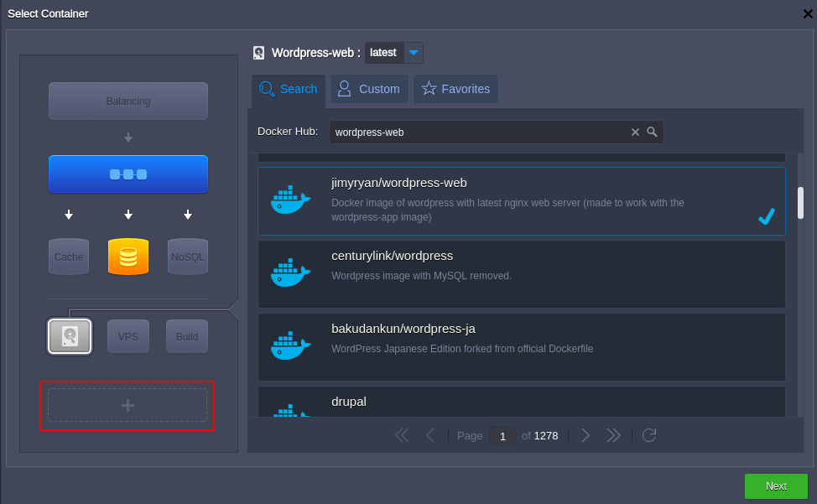
Task: Click the page number field
Action: click(502, 436)
